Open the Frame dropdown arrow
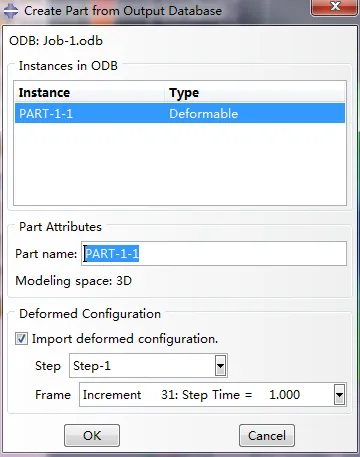This screenshot has width=360, height=457. pyautogui.click(x=339, y=395)
